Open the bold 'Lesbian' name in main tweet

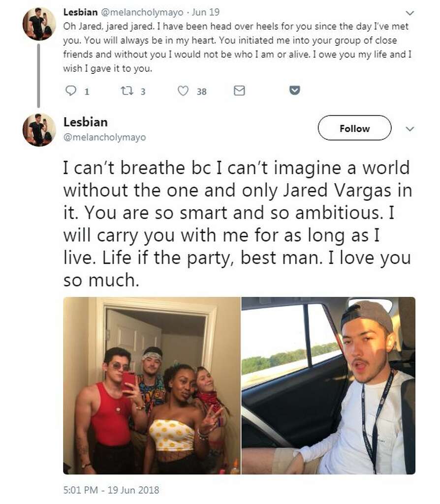click(86, 122)
